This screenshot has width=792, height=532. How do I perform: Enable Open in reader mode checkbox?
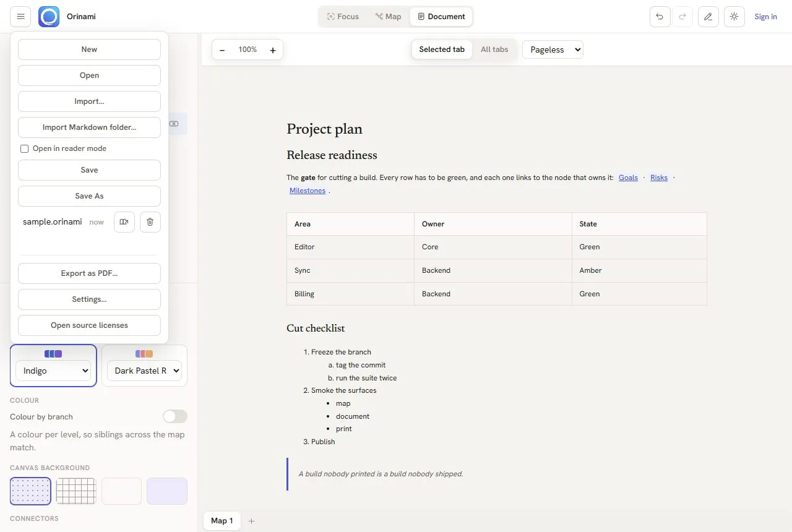[25, 148]
